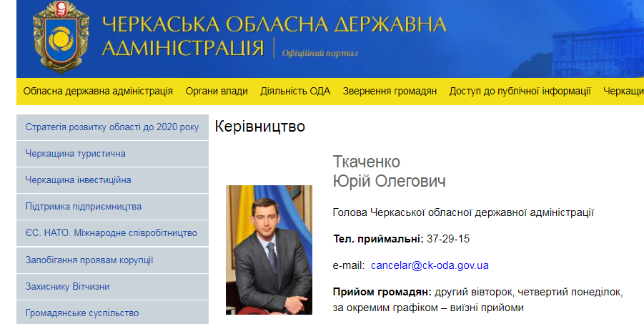The height and width of the screenshot is (324, 644).
Task: Go to Підтримка підприємництва section
Action: point(84,207)
